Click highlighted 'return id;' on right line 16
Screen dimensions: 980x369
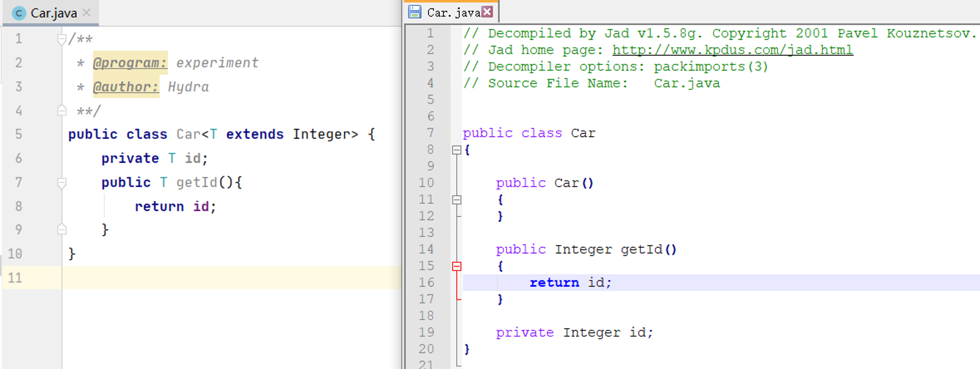[x=570, y=283]
